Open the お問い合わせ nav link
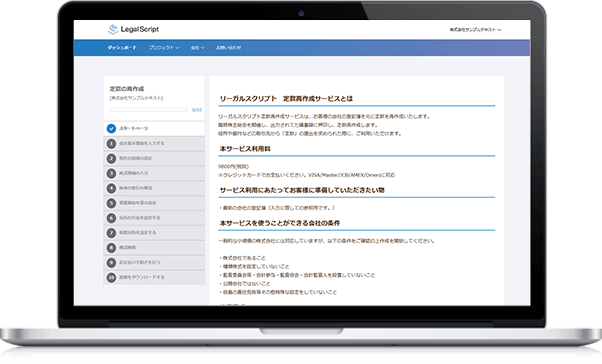Image resolution: width=602 pixels, height=364 pixels. point(228,48)
